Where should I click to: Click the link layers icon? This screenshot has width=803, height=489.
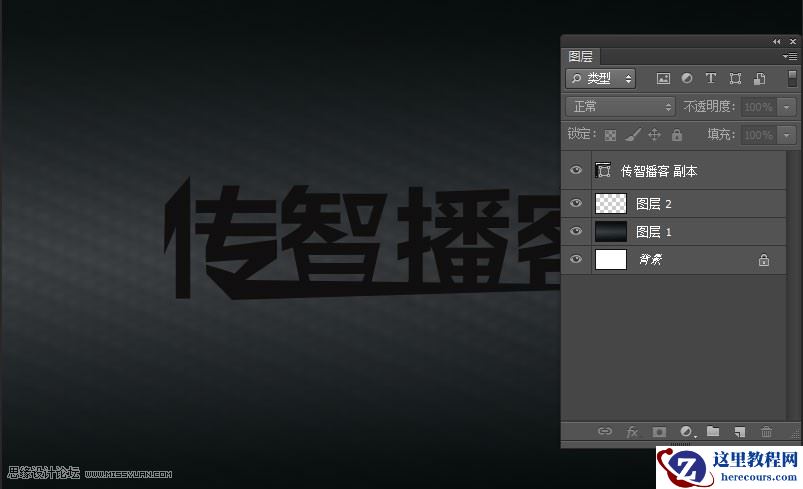point(605,431)
